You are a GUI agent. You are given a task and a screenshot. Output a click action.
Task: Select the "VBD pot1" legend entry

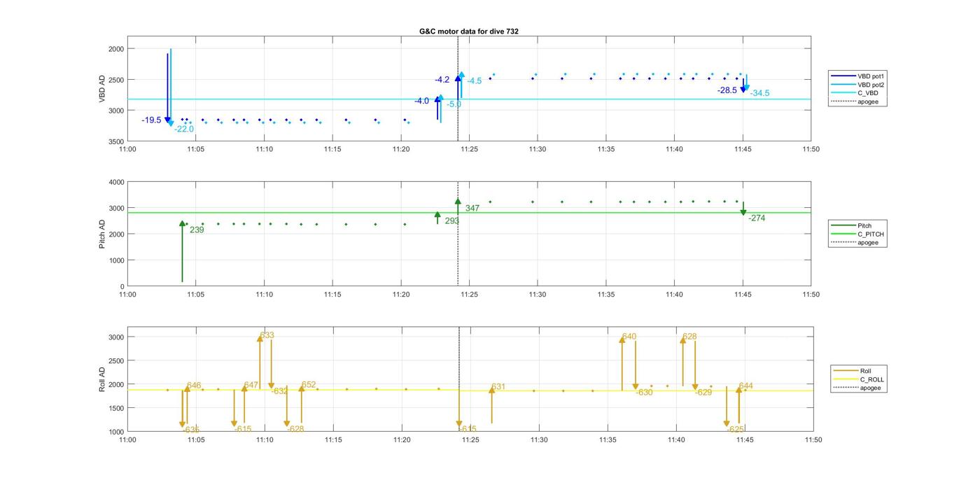[x=857, y=76]
